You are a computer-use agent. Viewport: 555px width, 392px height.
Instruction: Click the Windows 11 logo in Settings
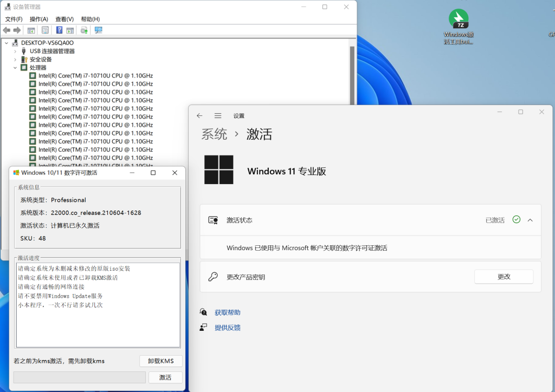(219, 169)
